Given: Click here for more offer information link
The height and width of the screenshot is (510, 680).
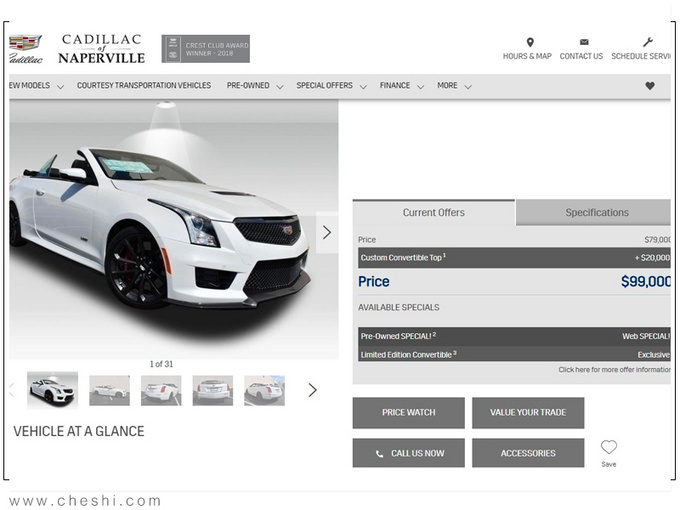Looking at the screenshot, I should point(614,369).
